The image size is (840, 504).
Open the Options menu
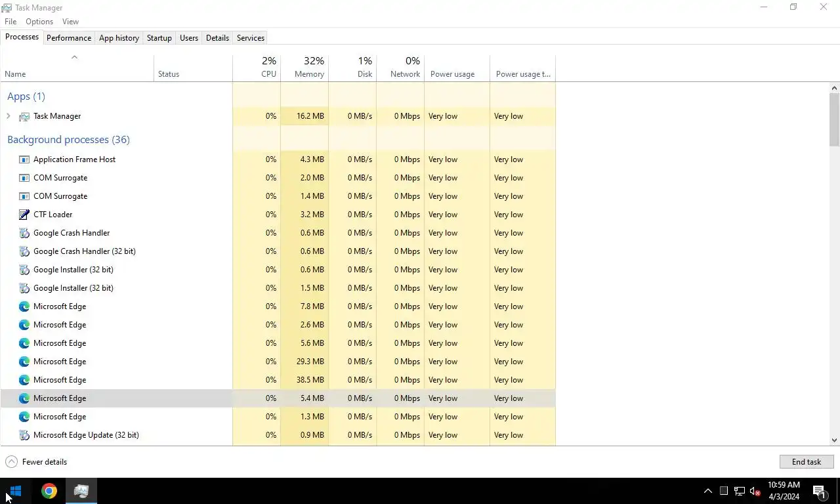click(x=39, y=22)
